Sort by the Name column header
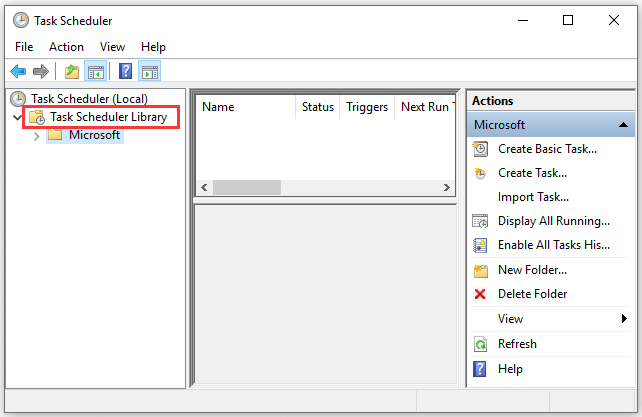The width and height of the screenshot is (642, 417). pyautogui.click(x=245, y=107)
